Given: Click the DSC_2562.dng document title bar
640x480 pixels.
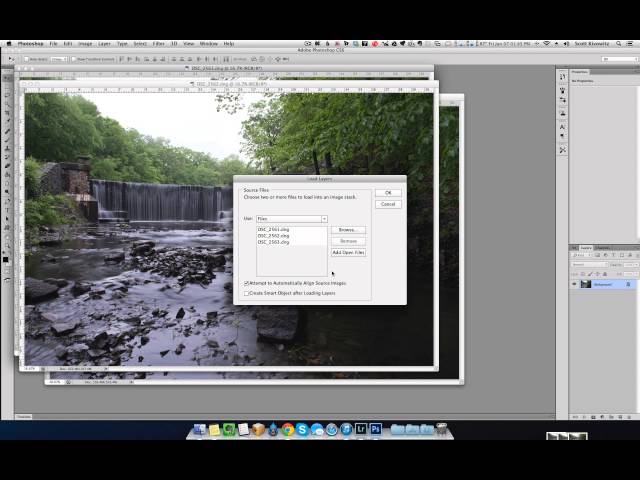Looking at the screenshot, I should [229, 84].
